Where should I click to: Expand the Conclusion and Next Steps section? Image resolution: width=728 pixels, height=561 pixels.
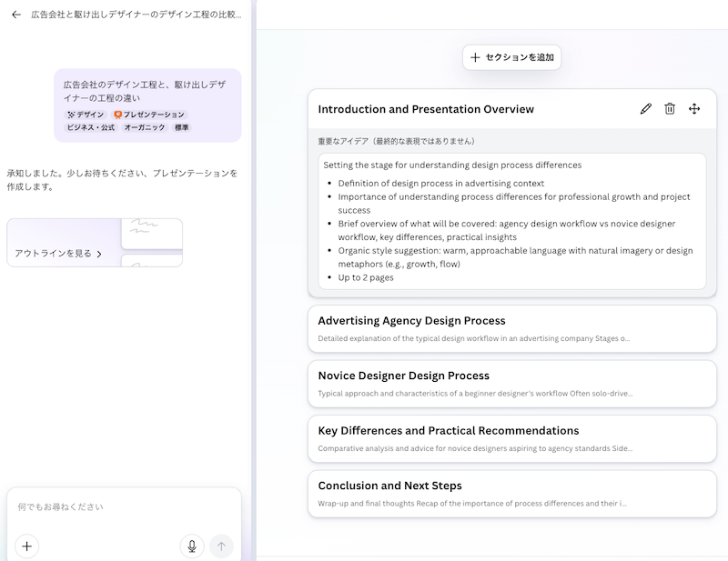pos(511,494)
